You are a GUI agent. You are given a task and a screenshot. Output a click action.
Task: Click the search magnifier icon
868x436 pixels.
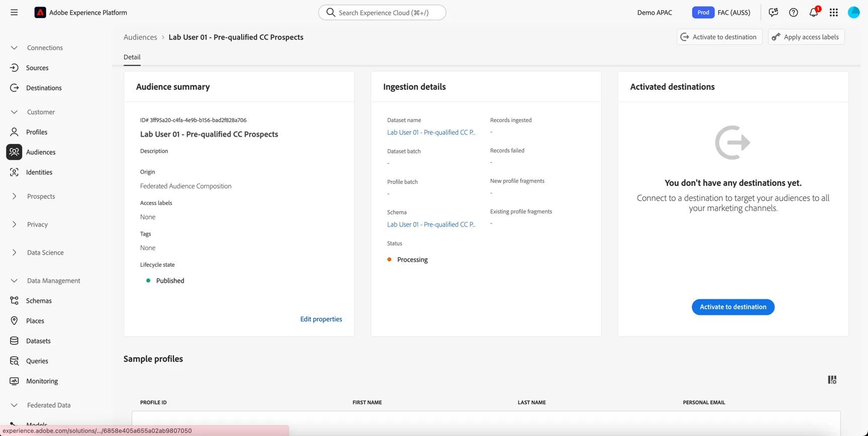coord(331,13)
